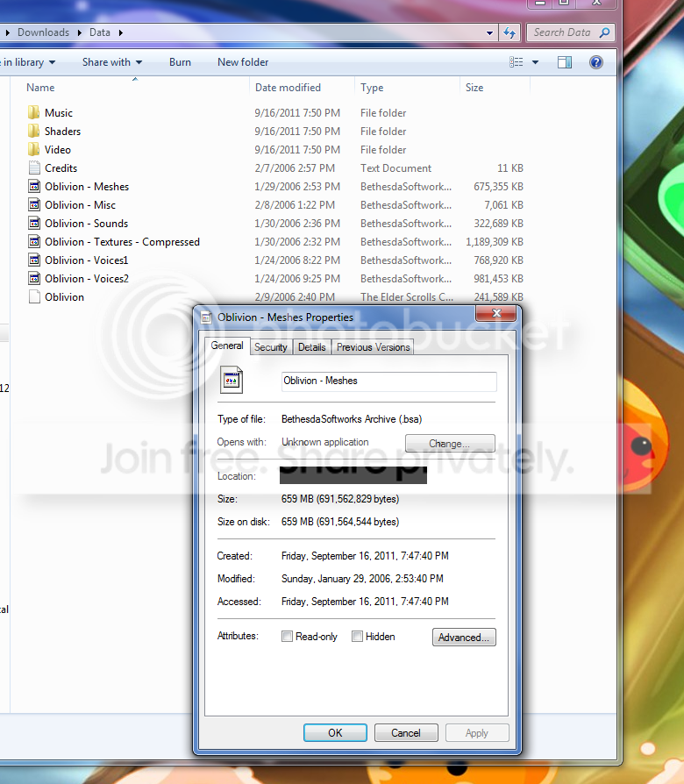This screenshot has width=684, height=784.
Task: Open the view options dropdown arrow
Action: 535,62
